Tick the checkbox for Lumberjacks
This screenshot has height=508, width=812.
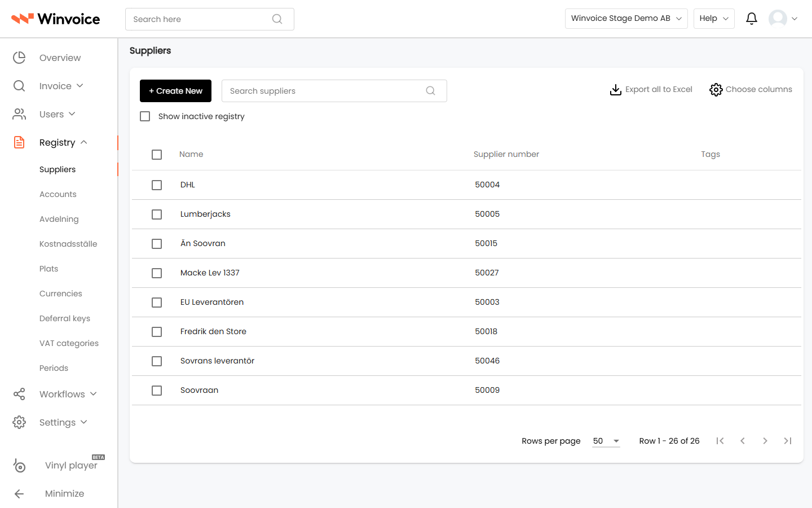157,214
